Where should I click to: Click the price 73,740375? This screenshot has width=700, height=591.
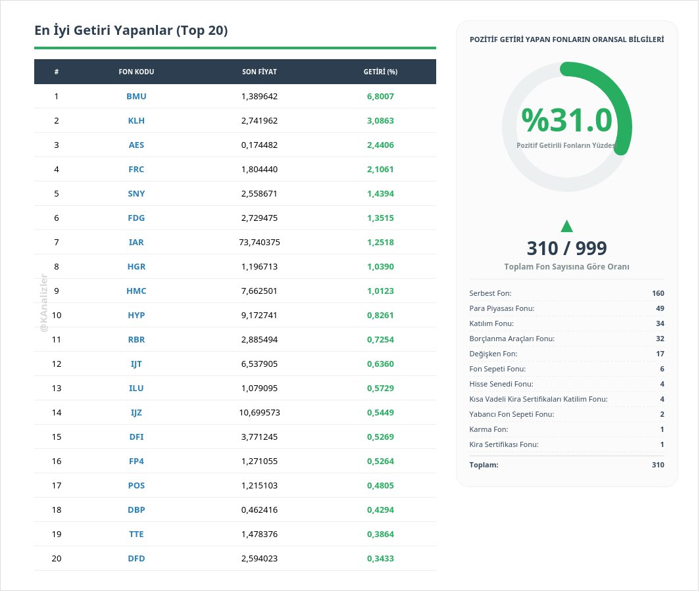(x=259, y=242)
